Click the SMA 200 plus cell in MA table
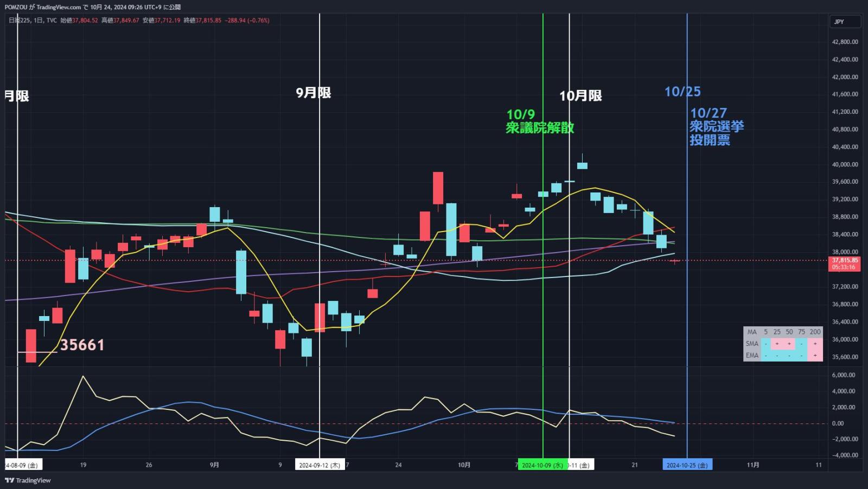The image size is (868, 489). [815, 344]
